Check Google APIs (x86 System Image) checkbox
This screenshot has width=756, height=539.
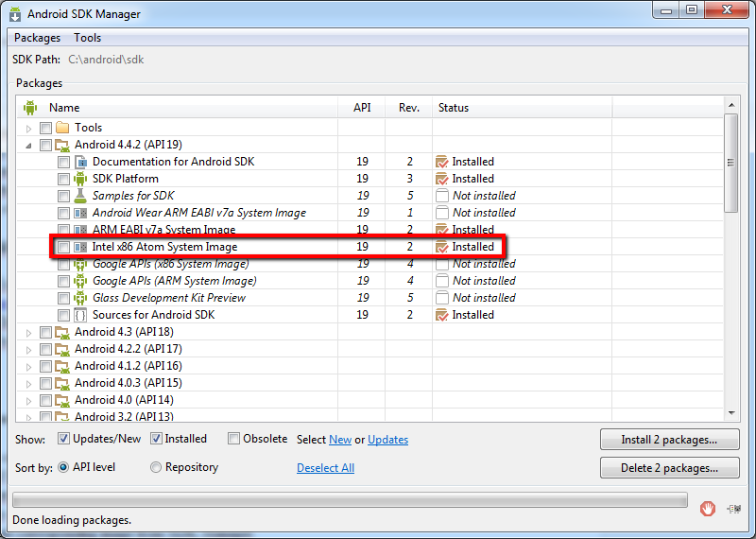point(63,264)
